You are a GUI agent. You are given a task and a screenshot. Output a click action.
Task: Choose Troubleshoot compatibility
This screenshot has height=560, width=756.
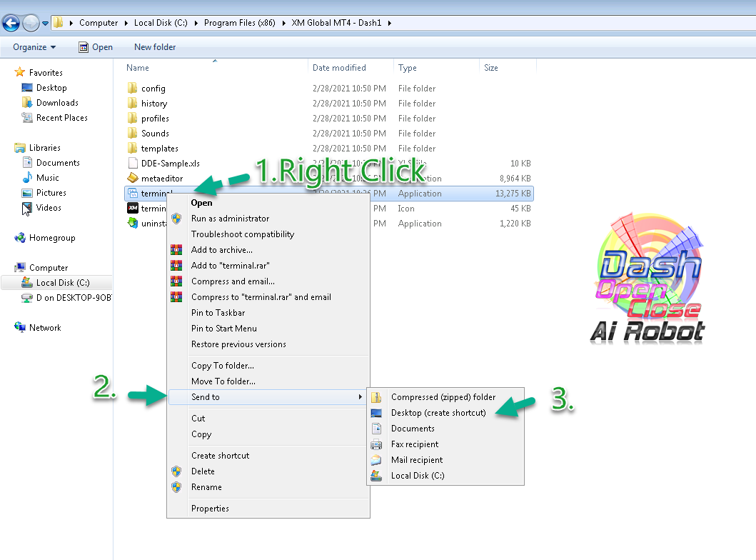(x=243, y=234)
